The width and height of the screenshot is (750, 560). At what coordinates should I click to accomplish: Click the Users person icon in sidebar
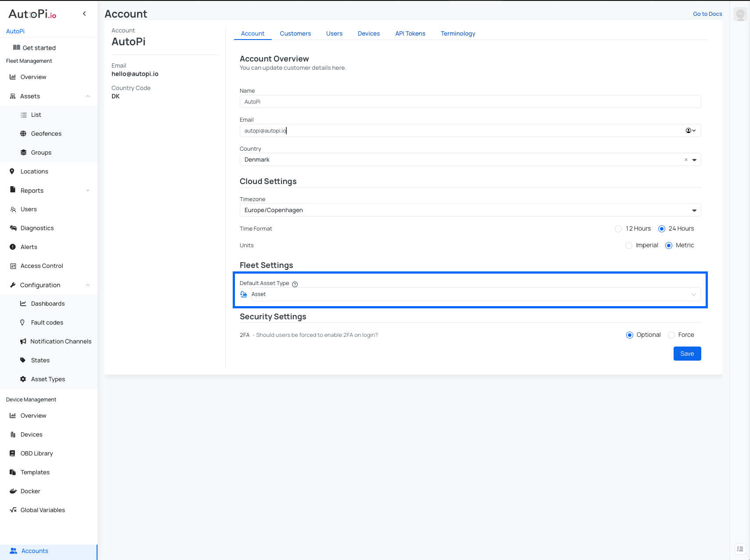click(x=13, y=210)
